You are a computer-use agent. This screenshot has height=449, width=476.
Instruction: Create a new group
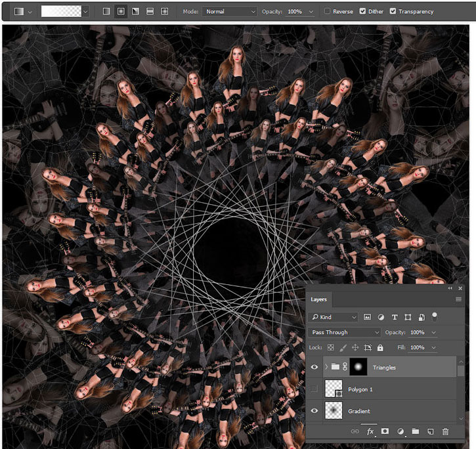click(416, 431)
